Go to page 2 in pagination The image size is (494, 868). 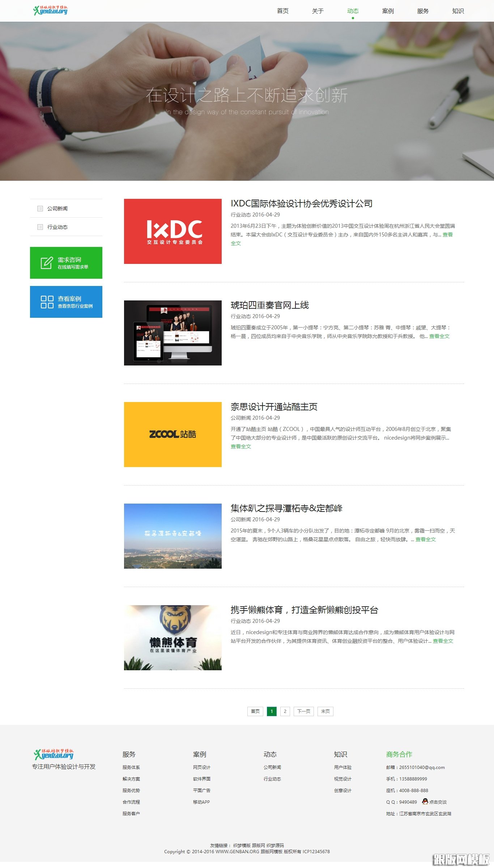point(285,711)
